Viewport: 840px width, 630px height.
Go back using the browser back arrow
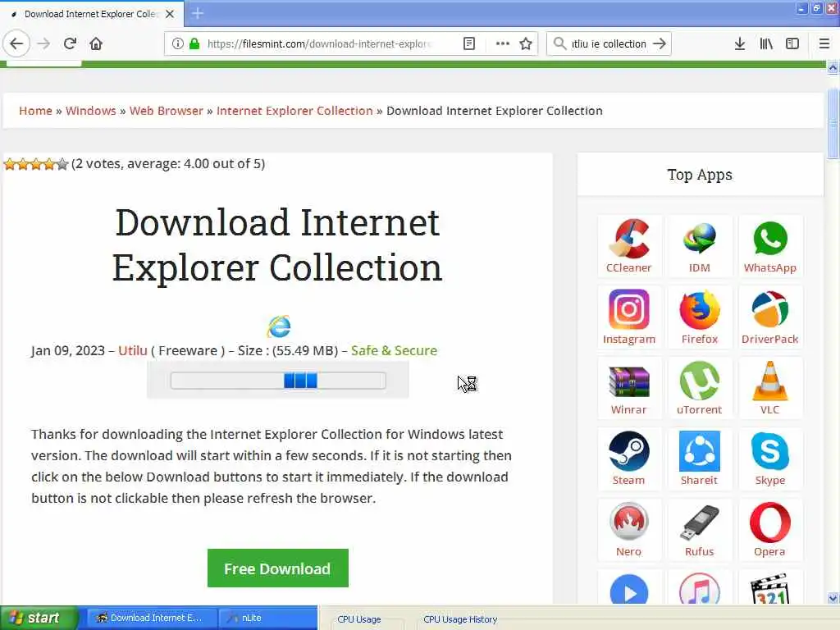[16, 43]
